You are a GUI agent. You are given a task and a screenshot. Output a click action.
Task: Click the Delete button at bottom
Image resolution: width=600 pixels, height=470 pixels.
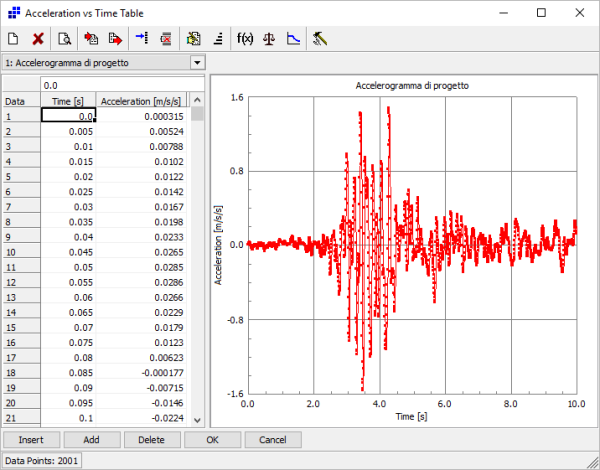(x=152, y=440)
